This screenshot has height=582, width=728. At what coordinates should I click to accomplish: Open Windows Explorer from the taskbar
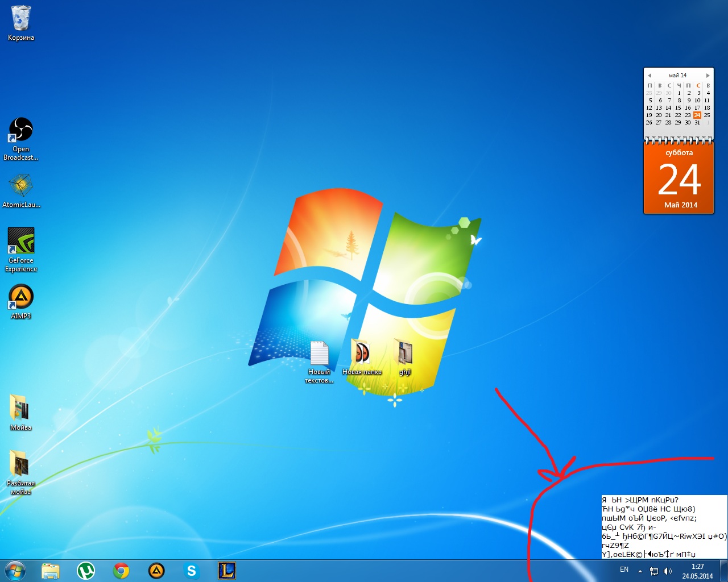[51, 571]
